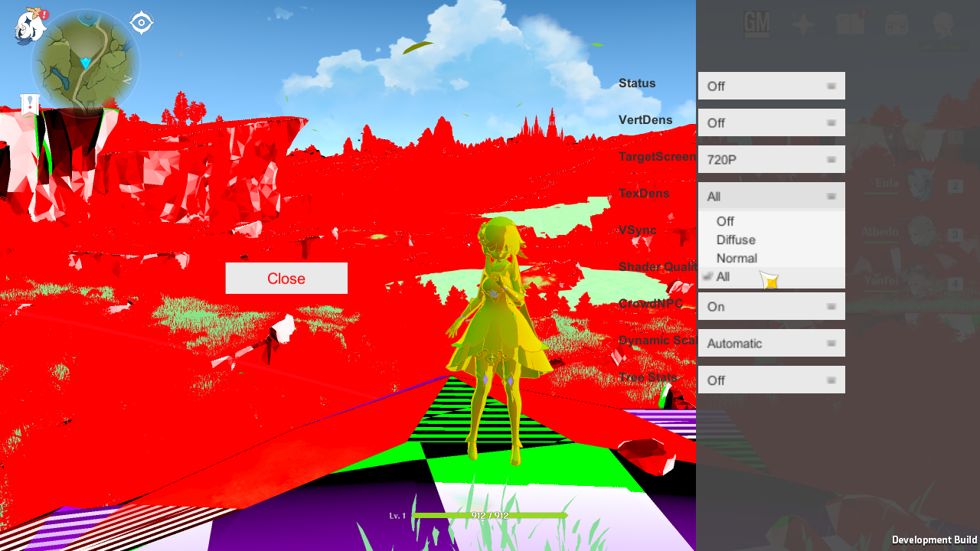This screenshot has width=980, height=551.
Task: Open the Status dropdown
Action: coord(772,86)
